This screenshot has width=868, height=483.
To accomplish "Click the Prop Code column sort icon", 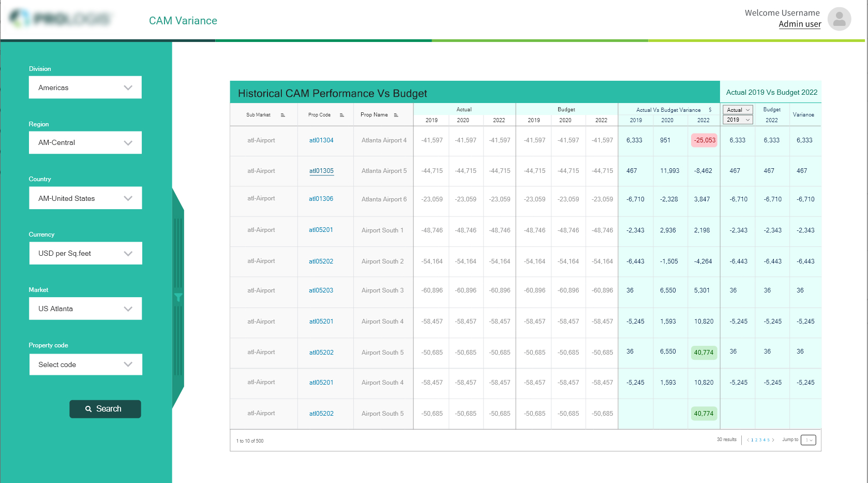I will click(342, 115).
